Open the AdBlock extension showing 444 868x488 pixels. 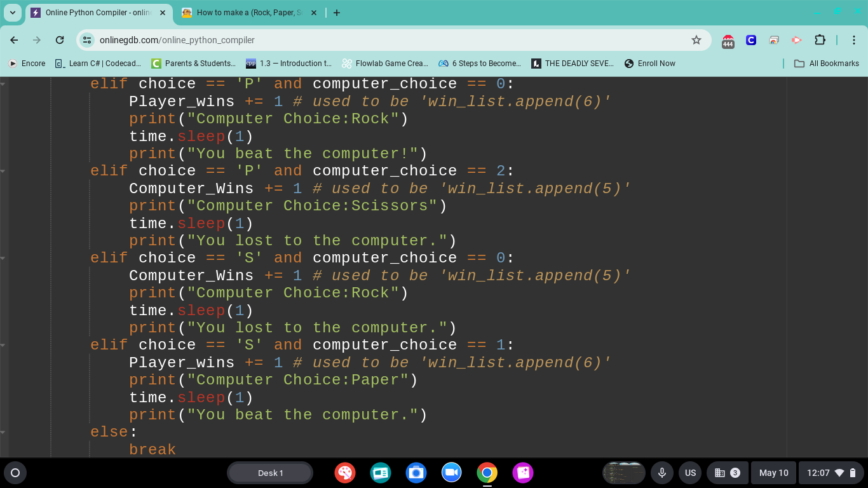pos(728,41)
